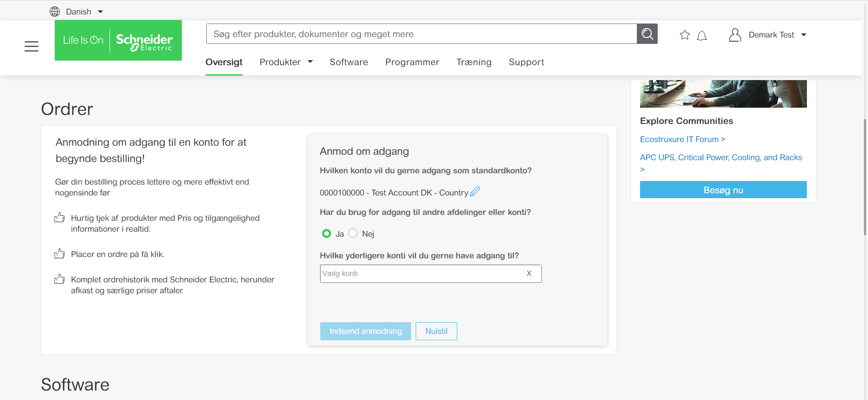This screenshot has height=400, width=868.
Task: Click the Explore Communities heading
Action: [x=686, y=121]
